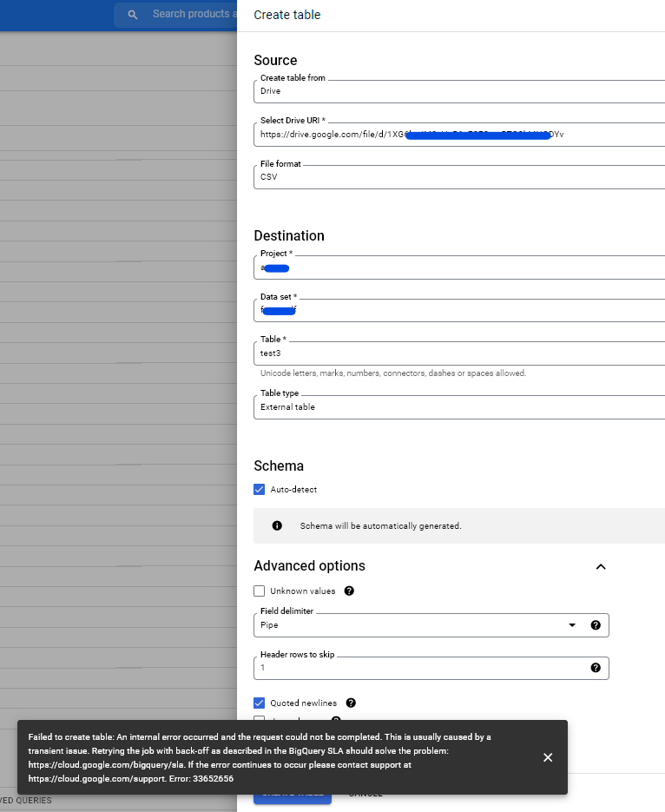Click the Search products field
The image size is (665, 812).
tap(176, 15)
